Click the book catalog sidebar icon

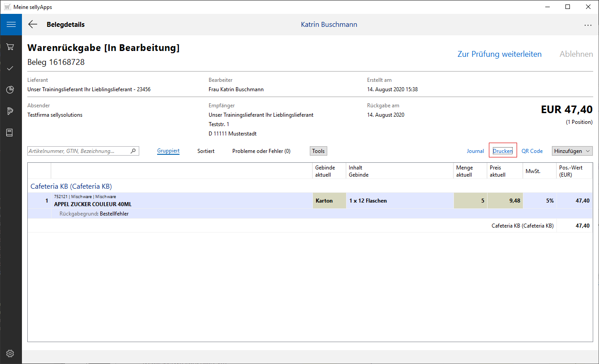[x=10, y=132]
